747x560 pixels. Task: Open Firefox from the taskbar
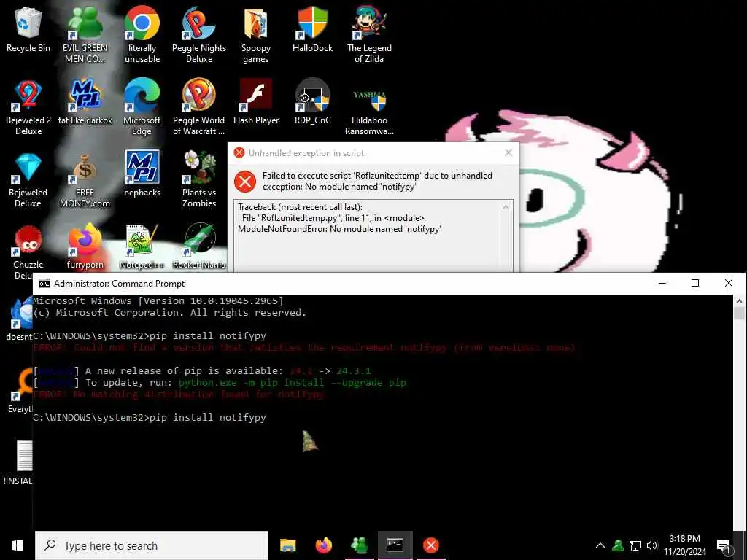323,545
